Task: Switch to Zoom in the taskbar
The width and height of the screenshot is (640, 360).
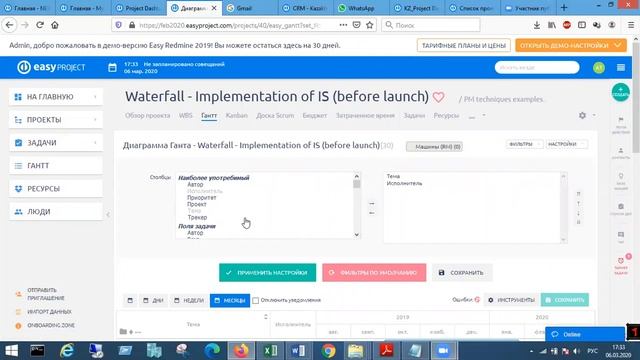Action: [444, 351]
